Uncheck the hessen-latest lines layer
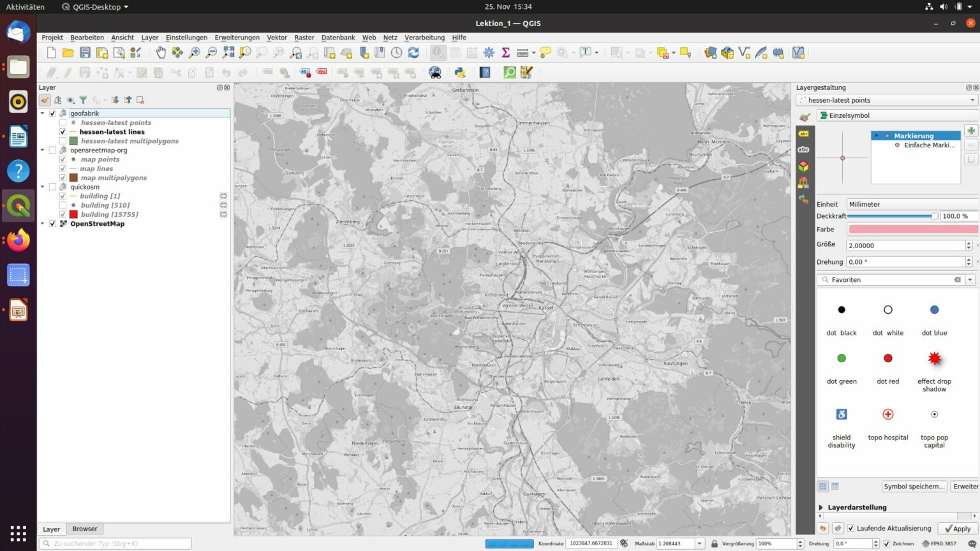Viewport: 980px width, 551px height. pos(63,132)
